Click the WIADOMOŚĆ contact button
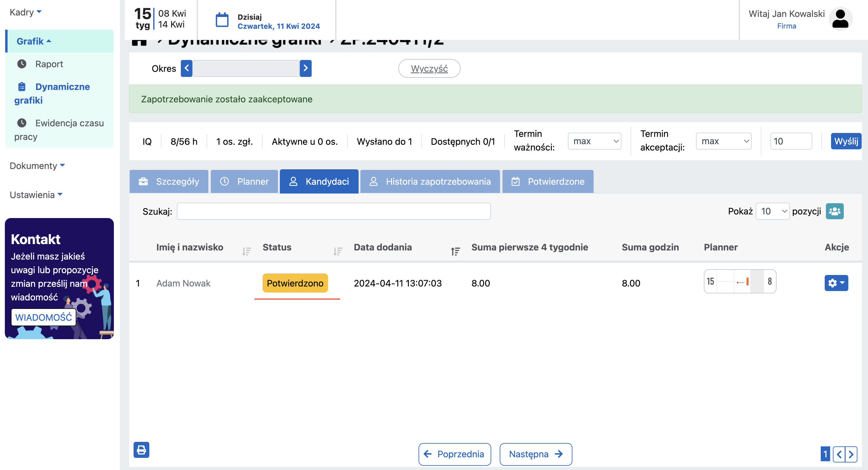The height and width of the screenshot is (470, 868). coord(44,317)
